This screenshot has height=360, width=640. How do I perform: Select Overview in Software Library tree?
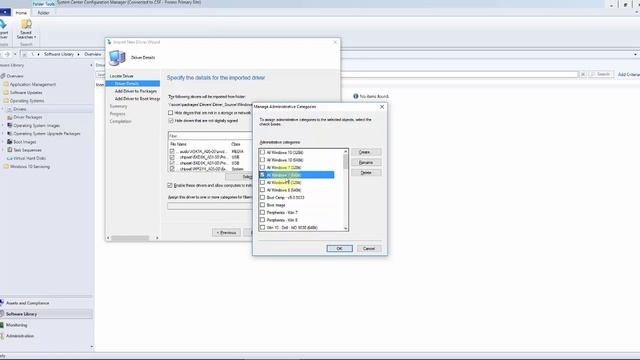click(15, 76)
